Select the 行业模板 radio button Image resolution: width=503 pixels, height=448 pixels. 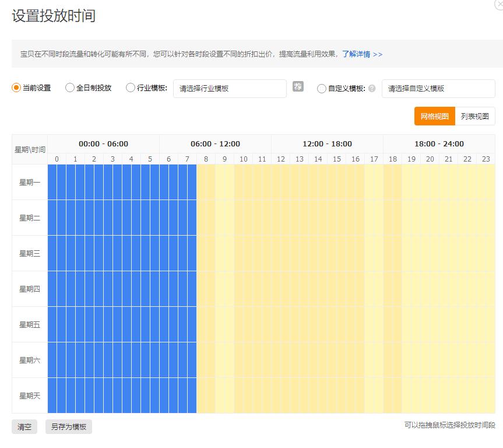coord(129,89)
